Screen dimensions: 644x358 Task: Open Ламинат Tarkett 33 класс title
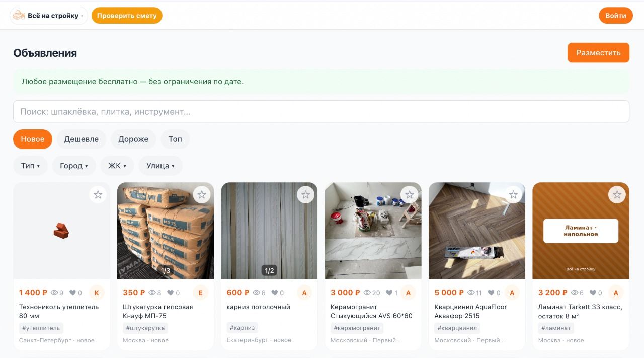pyautogui.click(x=580, y=311)
